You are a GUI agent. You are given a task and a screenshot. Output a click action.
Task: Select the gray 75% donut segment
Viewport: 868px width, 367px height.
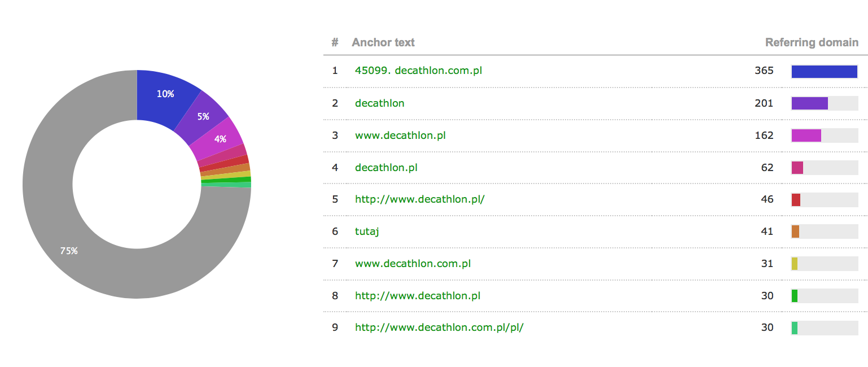point(69,251)
